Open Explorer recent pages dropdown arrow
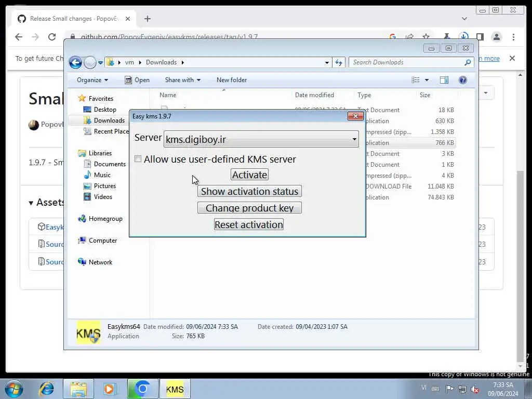The width and height of the screenshot is (532, 399). click(100, 62)
